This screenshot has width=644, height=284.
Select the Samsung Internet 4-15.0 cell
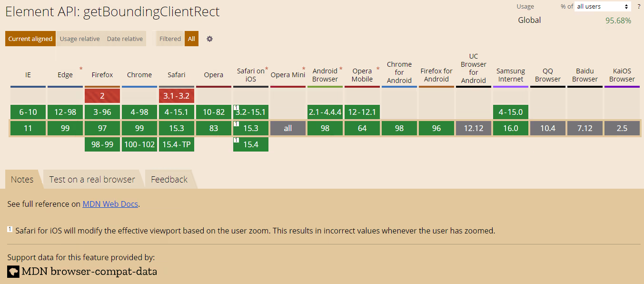pyautogui.click(x=511, y=112)
